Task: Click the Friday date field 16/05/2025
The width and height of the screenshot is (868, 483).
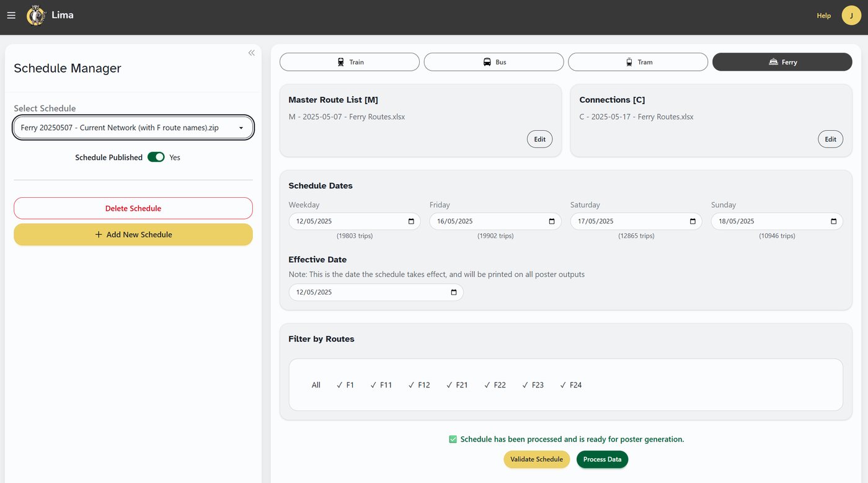Action: (x=495, y=221)
